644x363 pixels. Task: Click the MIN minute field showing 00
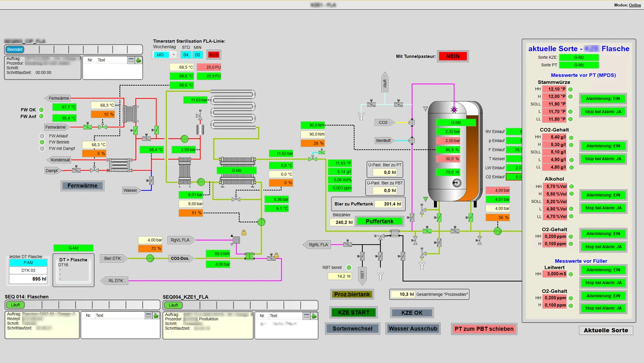point(197,55)
